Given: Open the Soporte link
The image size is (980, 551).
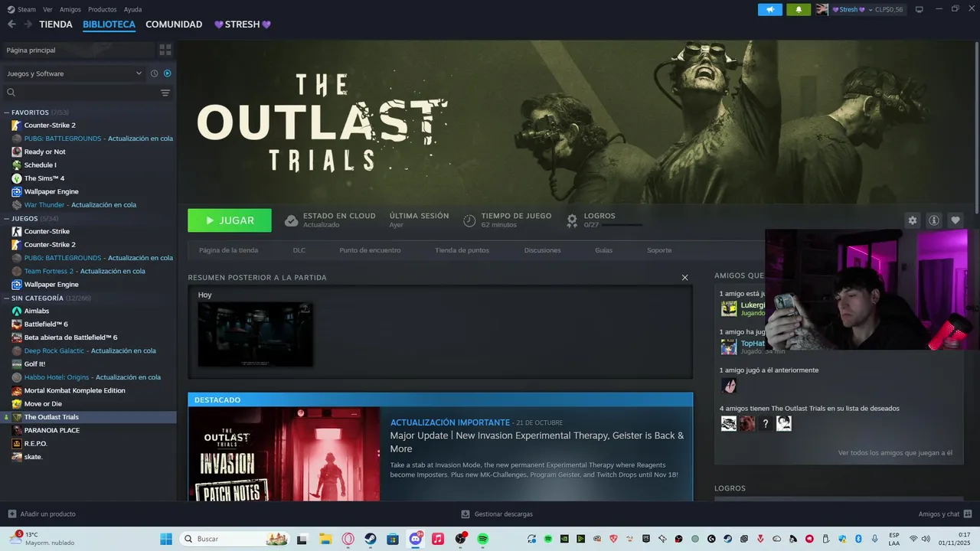Looking at the screenshot, I should tap(659, 250).
